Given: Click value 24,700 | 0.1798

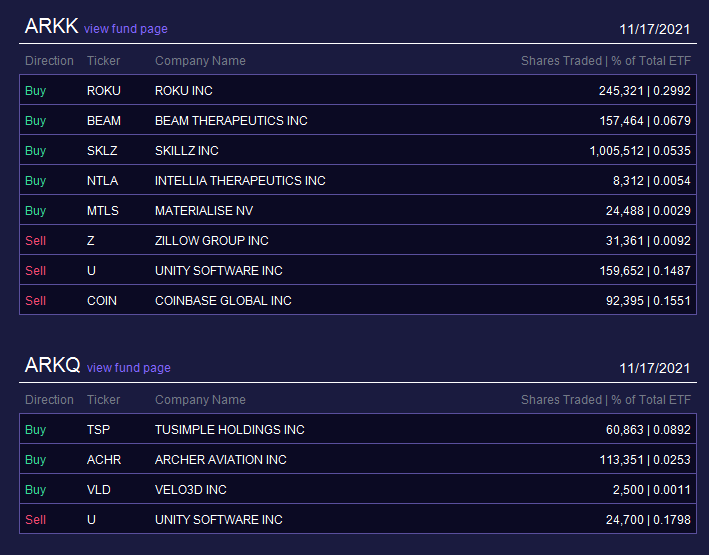Looking at the screenshot, I should point(648,520).
